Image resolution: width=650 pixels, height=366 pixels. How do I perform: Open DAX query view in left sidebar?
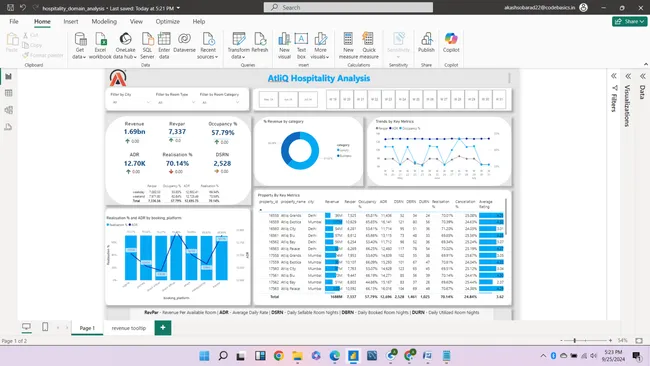point(8,127)
